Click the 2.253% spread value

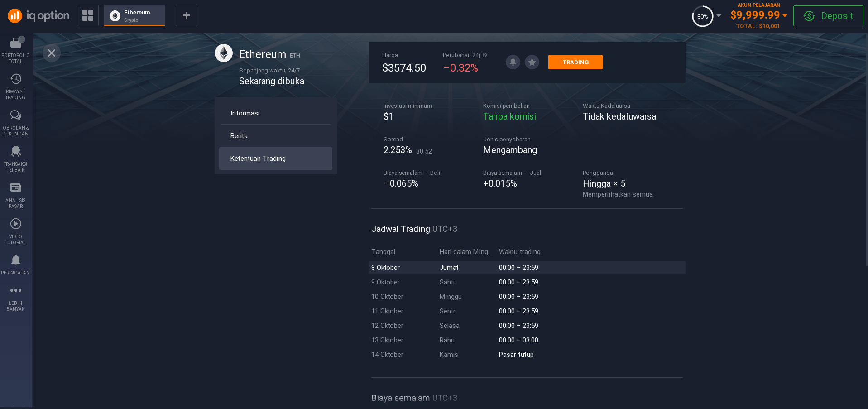[x=398, y=150]
